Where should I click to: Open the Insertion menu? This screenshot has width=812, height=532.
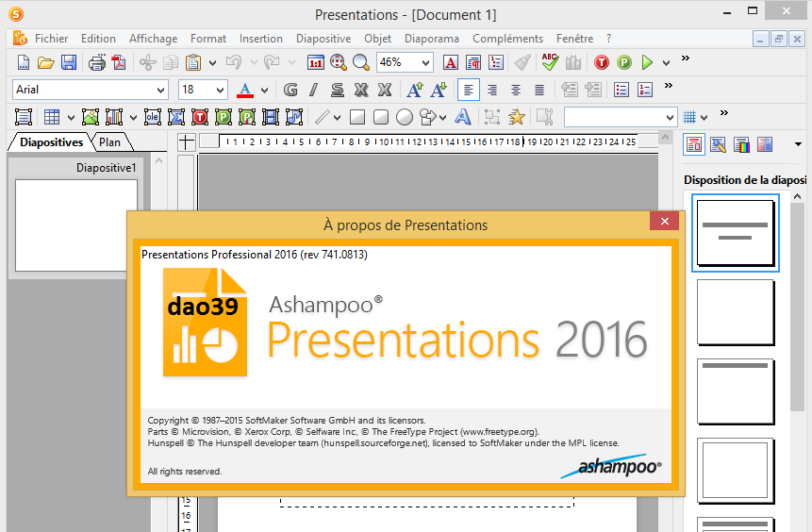click(x=260, y=39)
